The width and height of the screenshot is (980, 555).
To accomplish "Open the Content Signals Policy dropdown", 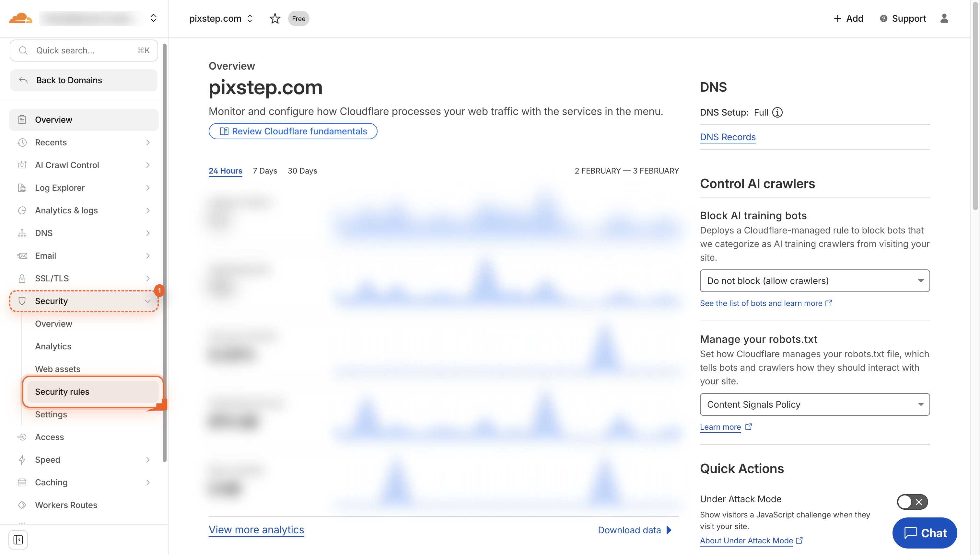I will (815, 404).
